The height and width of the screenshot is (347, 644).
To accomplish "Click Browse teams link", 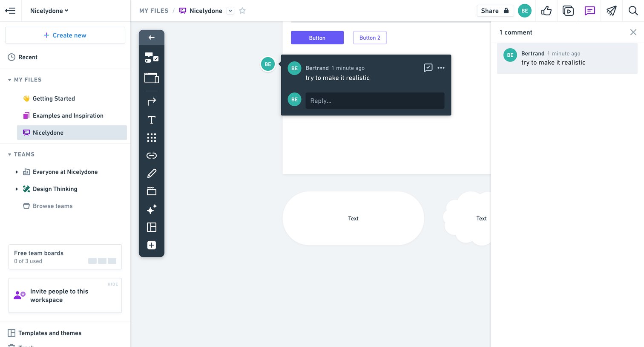I will (x=48, y=206).
